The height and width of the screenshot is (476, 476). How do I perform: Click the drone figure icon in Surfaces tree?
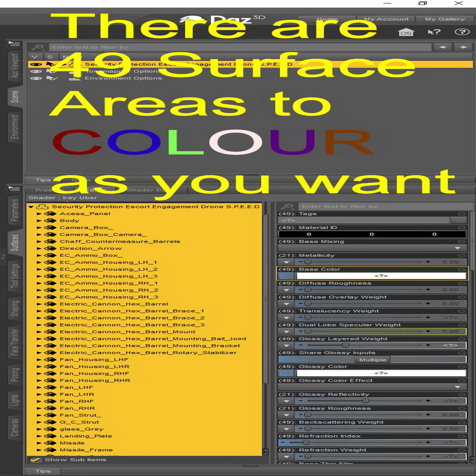[42, 206]
